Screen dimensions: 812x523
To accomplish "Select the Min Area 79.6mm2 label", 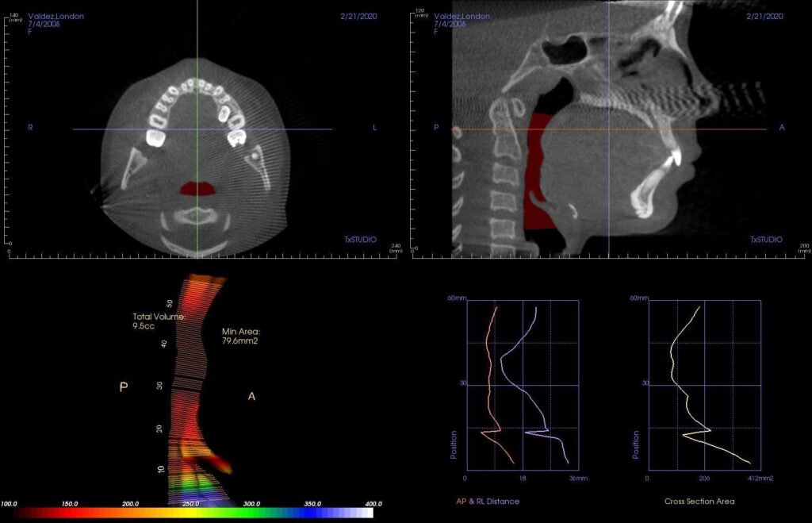I will pos(241,336).
